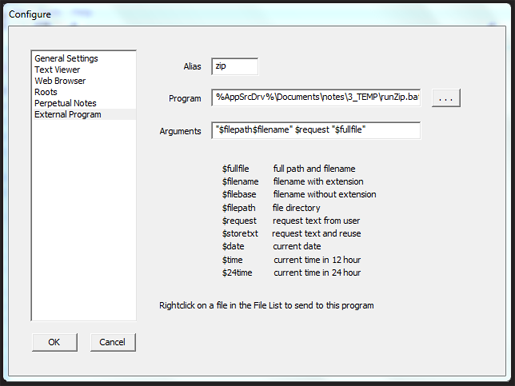Click the $filename variable text
The width and height of the screenshot is (515, 386).
coord(240,182)
